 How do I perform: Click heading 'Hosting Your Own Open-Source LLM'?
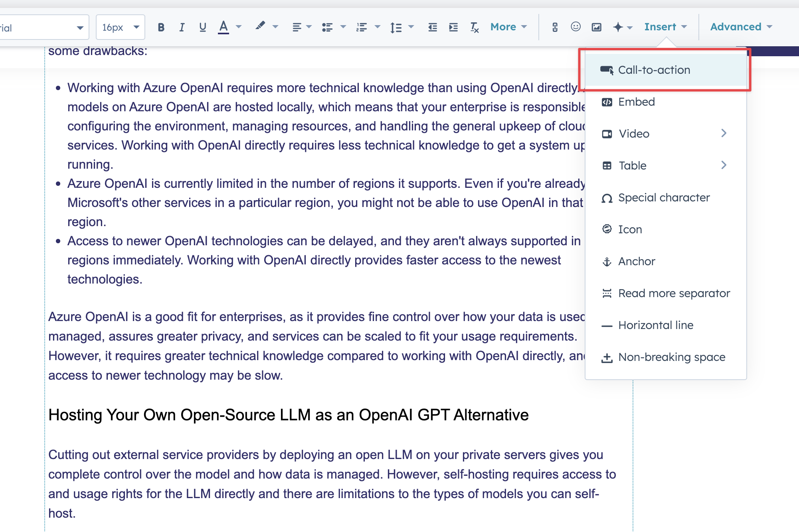point(288,415)
